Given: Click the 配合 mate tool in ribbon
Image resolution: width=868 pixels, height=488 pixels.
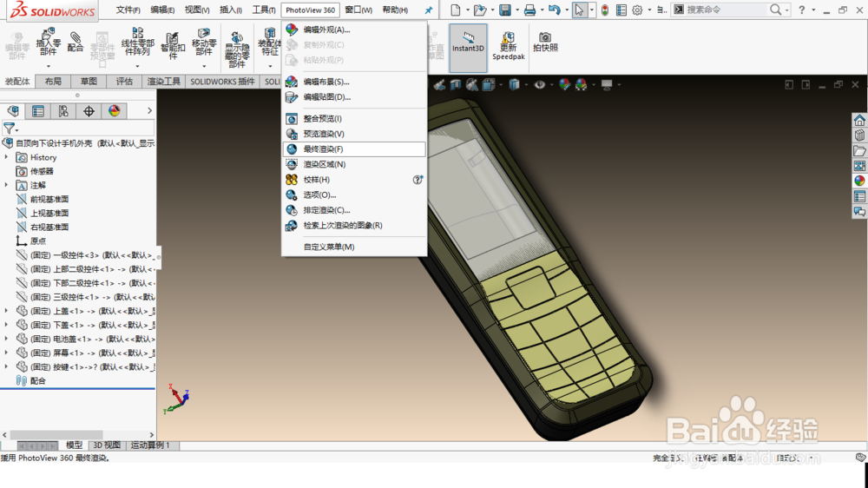Looking at the screenshot, I should point(75,42).
